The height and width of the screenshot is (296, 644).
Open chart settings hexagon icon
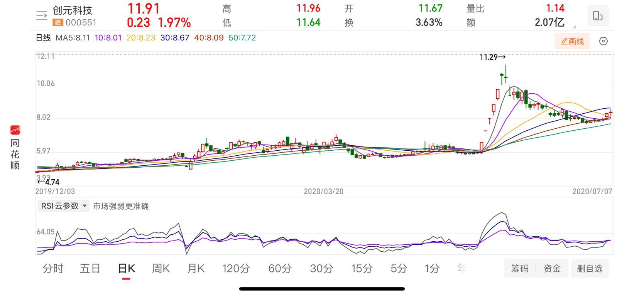(603, 41)
